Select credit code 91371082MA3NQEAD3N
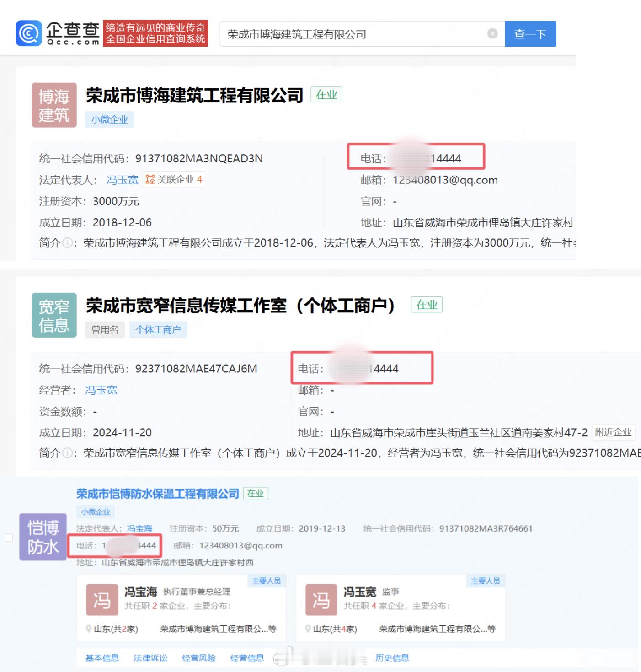This screenshot has width=641, height=672. (199, 158)
